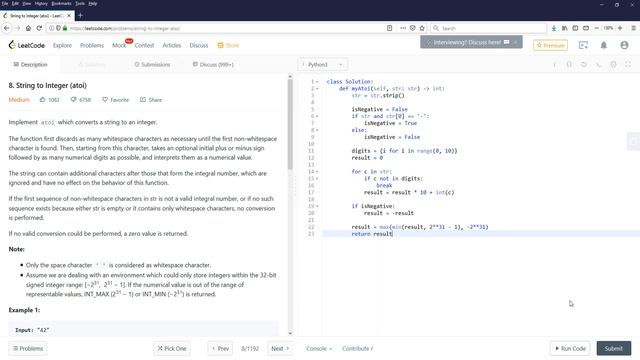Viewport: 640px width, 360px height.
Task: Collapse class Solution fold arrow on line 1
Action: point(317,82)
